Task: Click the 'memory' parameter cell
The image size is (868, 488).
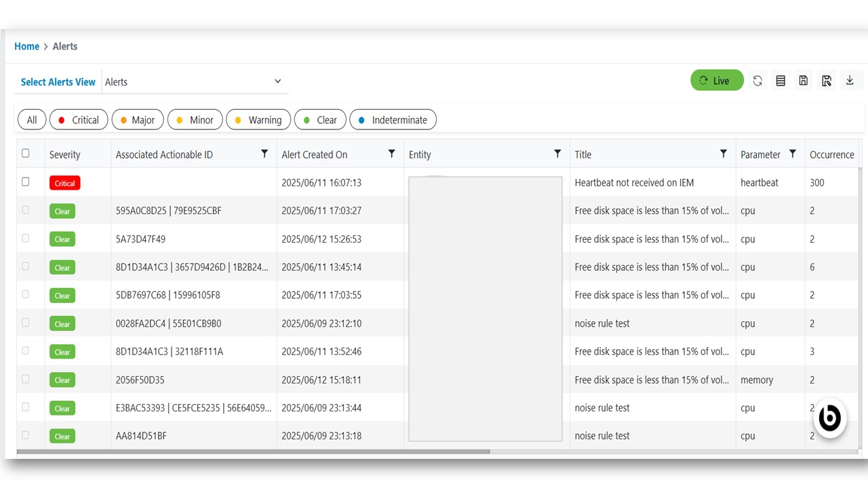Action: pos(757,380)
